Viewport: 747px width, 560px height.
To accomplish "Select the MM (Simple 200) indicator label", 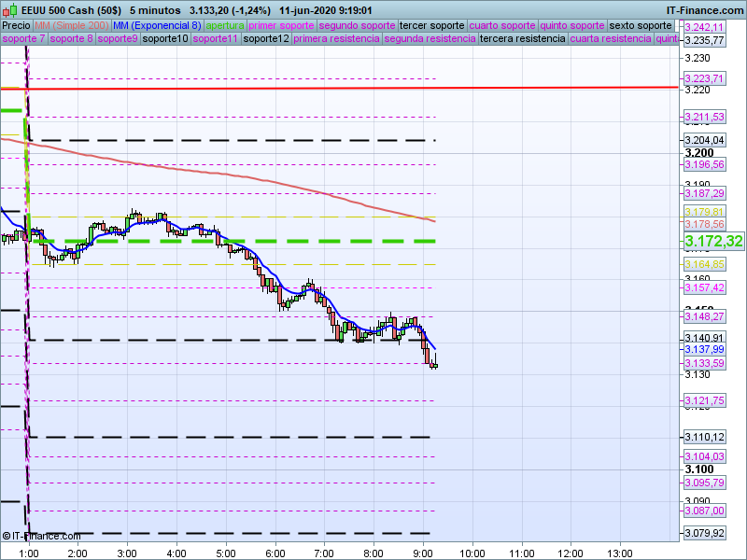I will click(x=65, y=25).
